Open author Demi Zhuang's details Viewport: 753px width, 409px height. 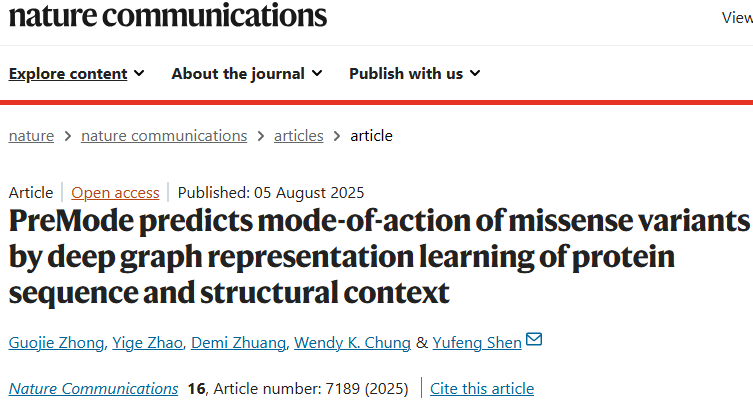[238, 343]
